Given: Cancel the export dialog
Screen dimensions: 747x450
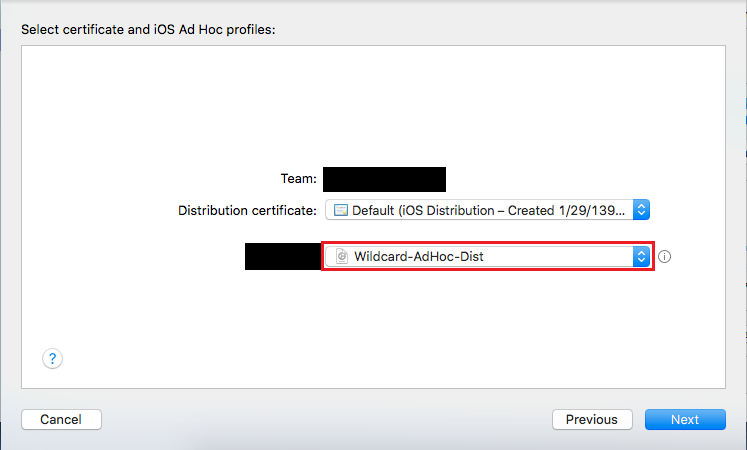Looking at the screenshot, I should click(x=61, y=420).
